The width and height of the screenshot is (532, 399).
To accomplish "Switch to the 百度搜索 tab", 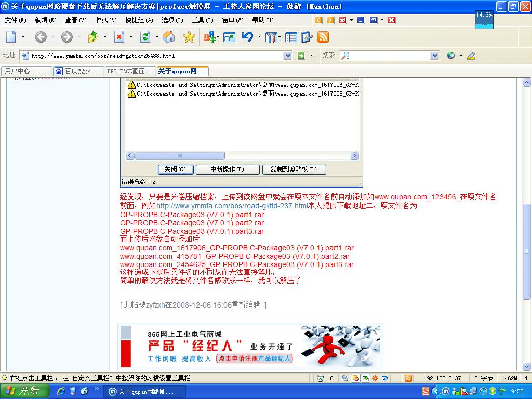I will 79,71.
